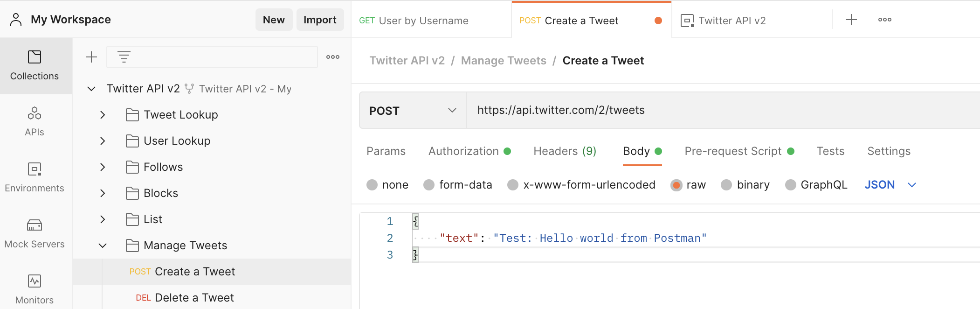Click the Tweet Lookup folder icon
This screenshot has height=309, width=980.
click(x=132, y=115)
